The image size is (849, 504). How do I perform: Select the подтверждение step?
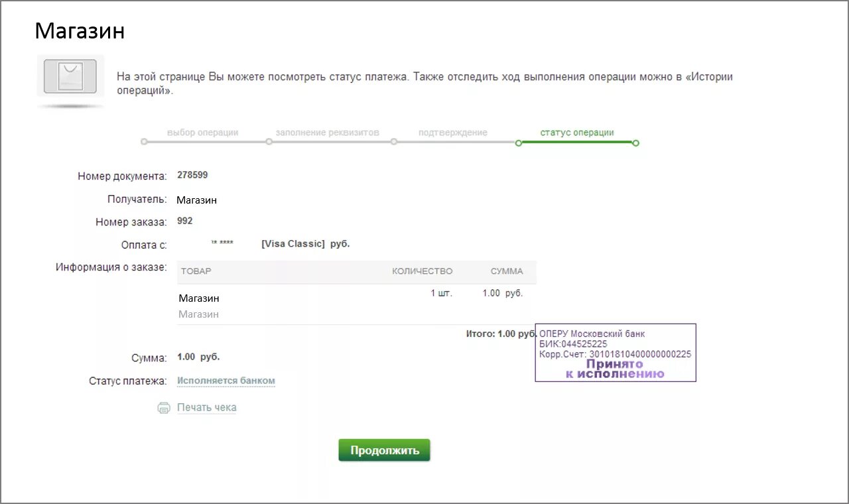(x=453, y=133)
